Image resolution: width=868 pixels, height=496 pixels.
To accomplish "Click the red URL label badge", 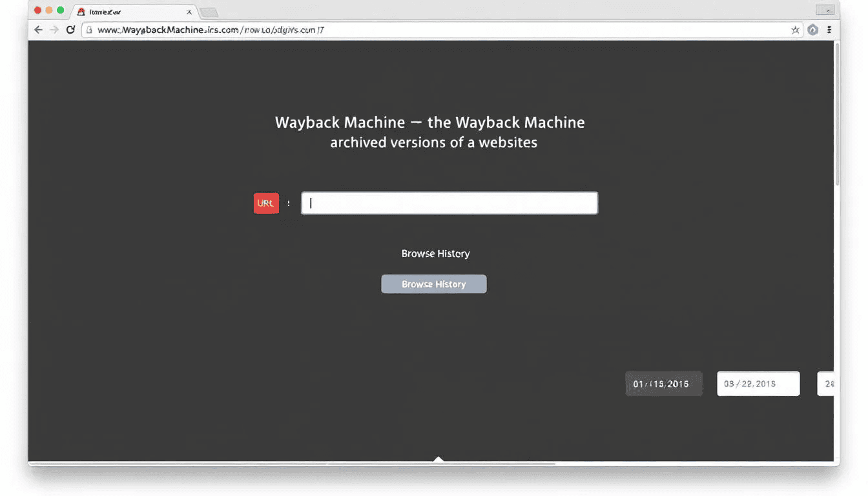I will pos(266,203).
